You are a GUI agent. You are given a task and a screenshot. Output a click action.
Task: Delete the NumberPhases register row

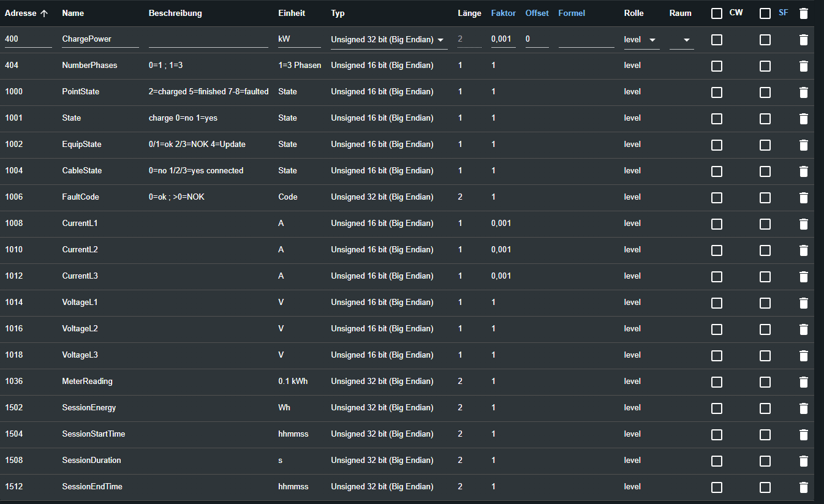coord(804,66)
